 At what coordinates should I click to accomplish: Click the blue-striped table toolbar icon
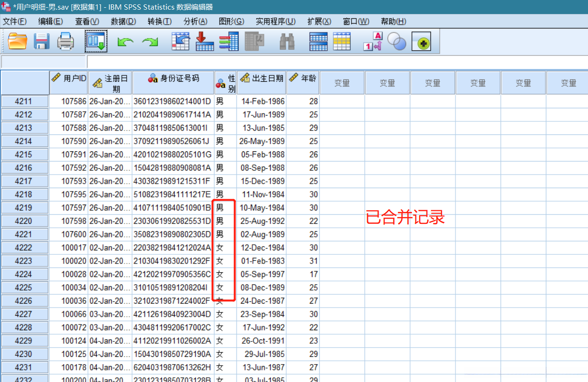tap(318, 42)
